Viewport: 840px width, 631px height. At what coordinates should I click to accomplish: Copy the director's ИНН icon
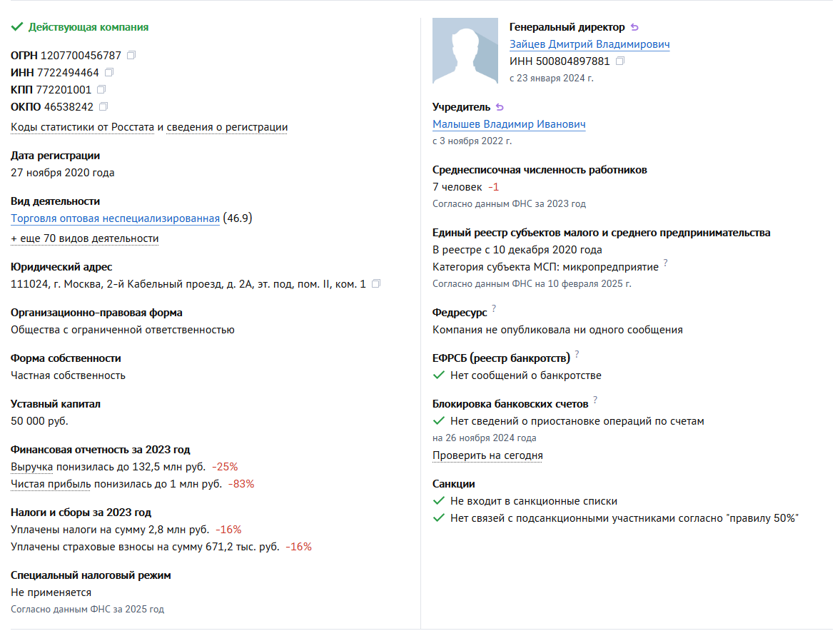[x=619, y=61]
